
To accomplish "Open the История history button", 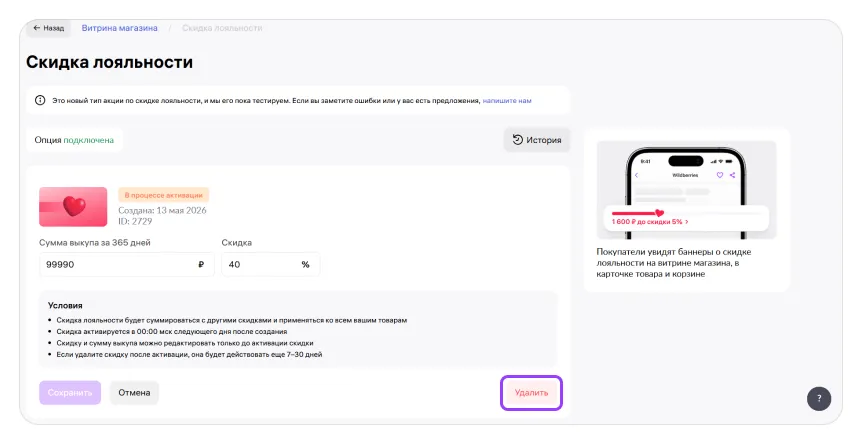I will pyautogui.click(x=537, y=140).
